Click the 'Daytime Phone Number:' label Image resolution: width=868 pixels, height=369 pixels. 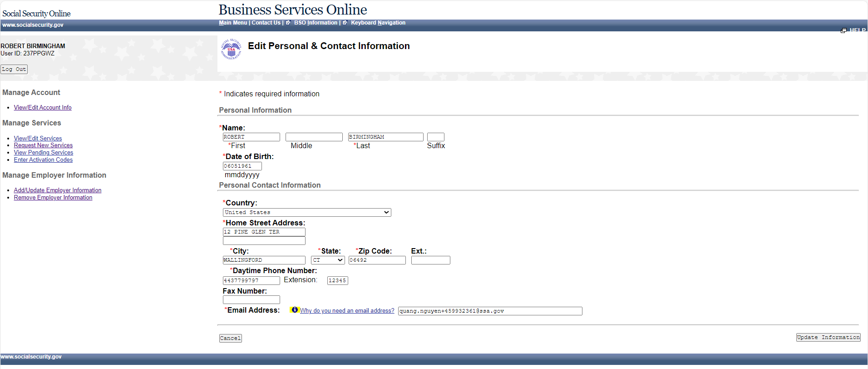point(275,270)
